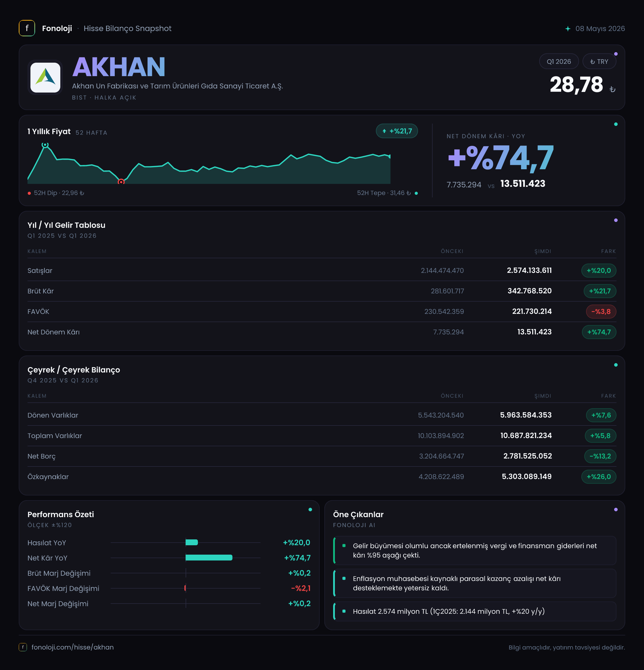Click the Satışlar +%20,0 change badge

coord(599,270)
